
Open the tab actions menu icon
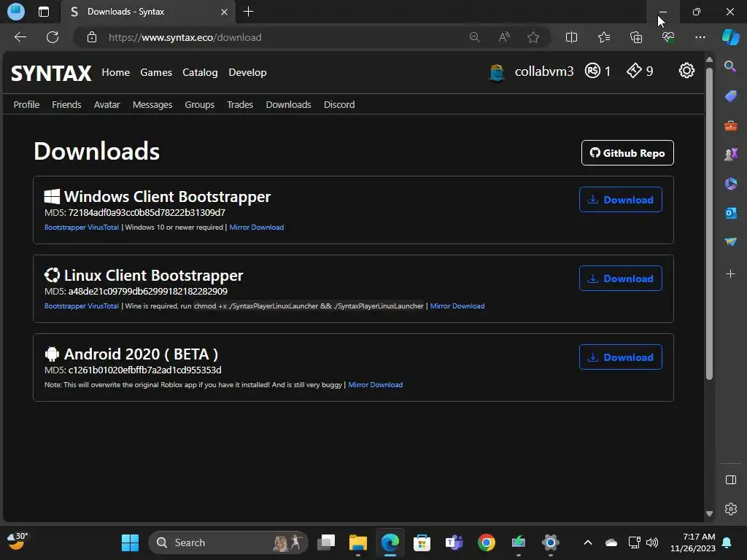click(43, 12)
